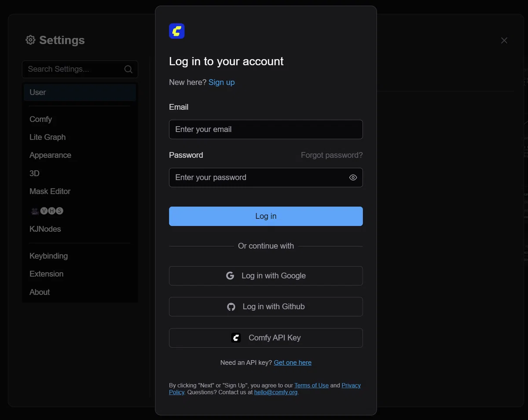
Task: Open the Lite Graph settings category
Action: click(x=80, y=137)
